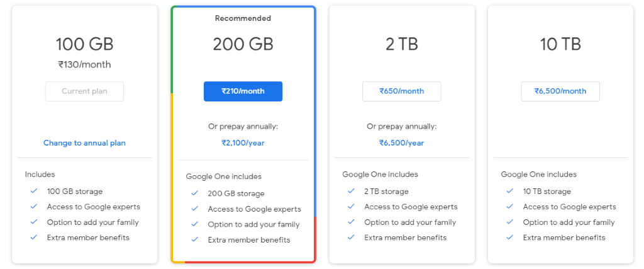The width and height of the screenshot is (644, 269).
Task: Click the ₹210/month blue button
Action: (x=243, y=91)
